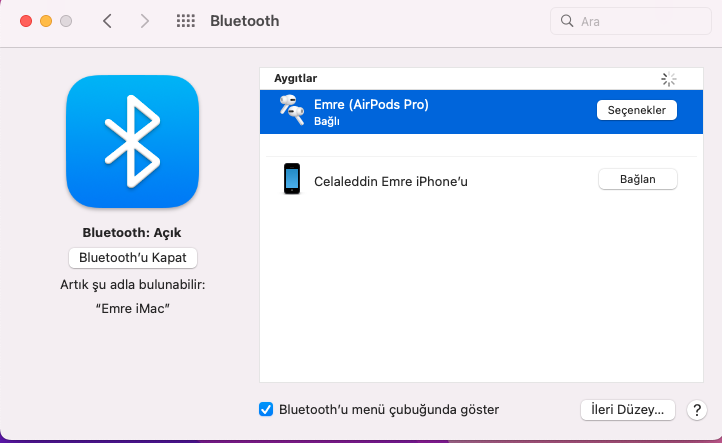Click the AirPods Pro device icon

[x=292, y=111]
